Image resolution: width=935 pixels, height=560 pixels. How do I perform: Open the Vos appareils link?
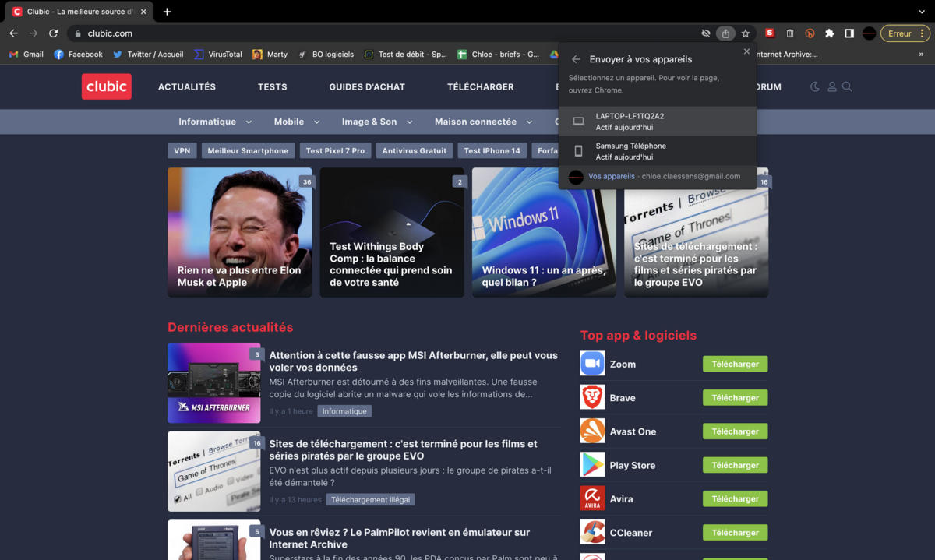click(612, 177)
